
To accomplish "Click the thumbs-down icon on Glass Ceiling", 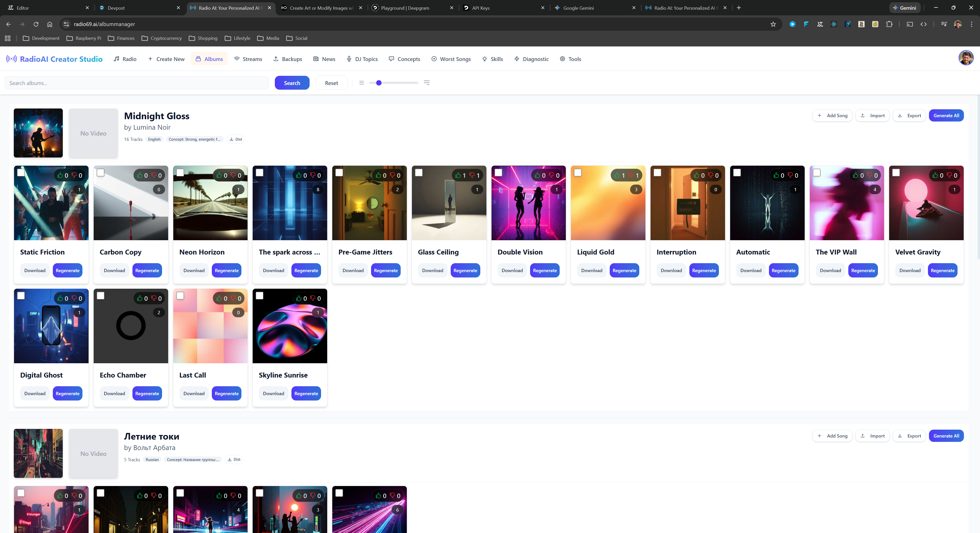I will pos(472,175).
